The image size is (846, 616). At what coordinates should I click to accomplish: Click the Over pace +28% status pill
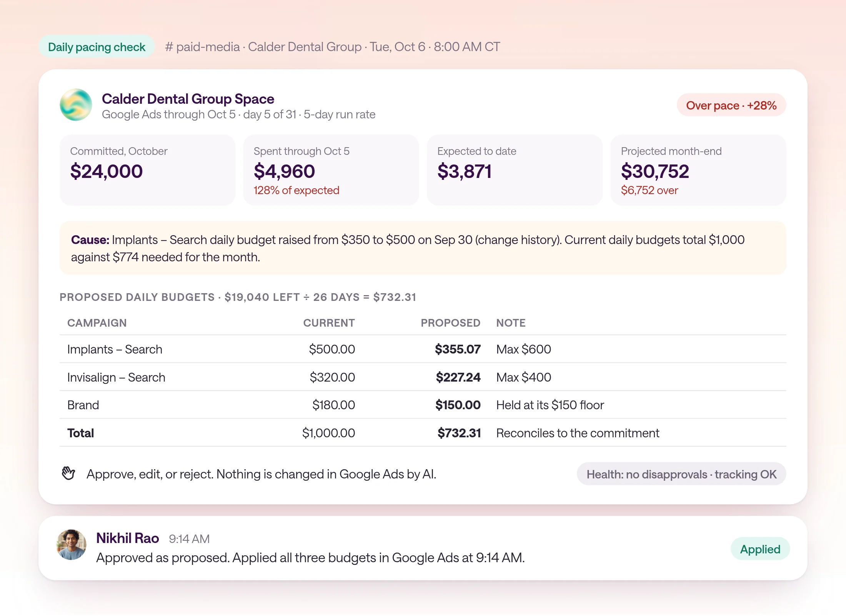click(731, 105)
